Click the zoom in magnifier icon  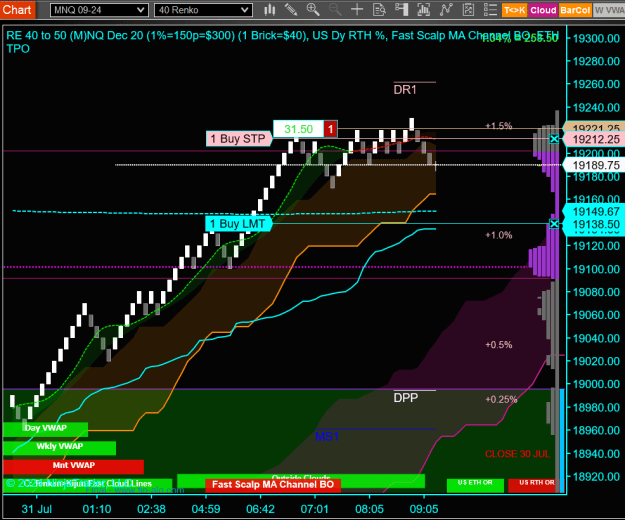(313, 10)
